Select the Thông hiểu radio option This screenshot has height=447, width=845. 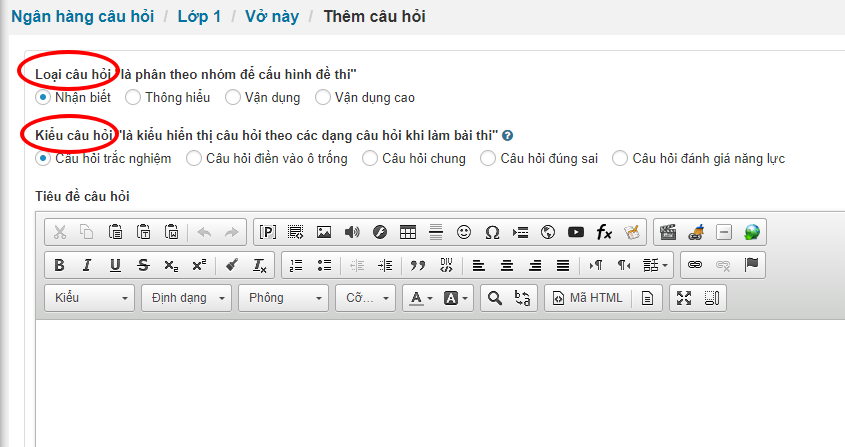(x=133, y=98)
